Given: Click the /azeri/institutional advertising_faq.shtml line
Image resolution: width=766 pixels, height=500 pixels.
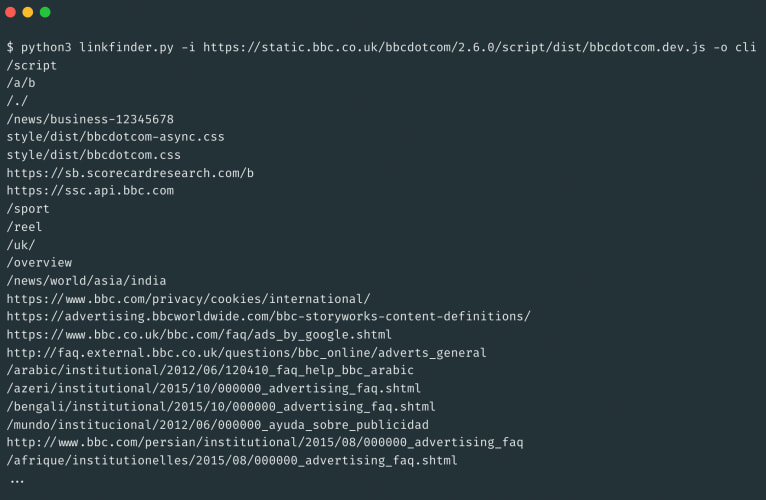Looking at the screenshot, I should (213, 389).
